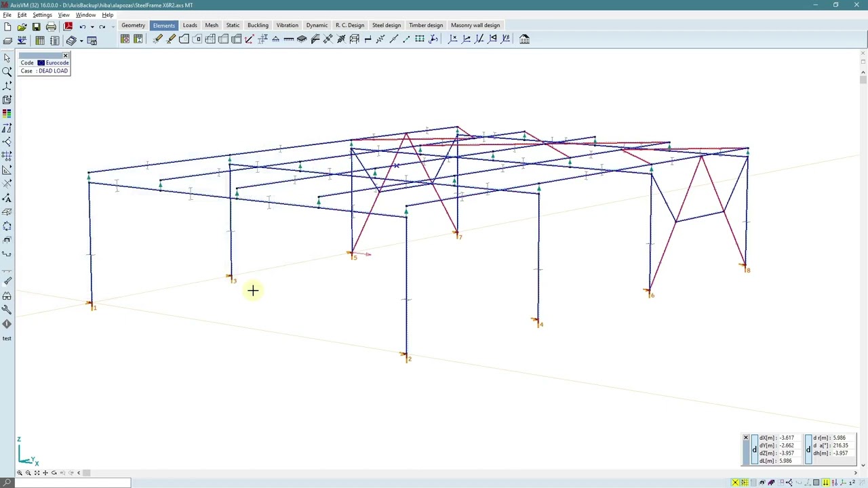Switch to the Geometry tab
This screenshot has width=868, height=488.
(x=133, y=25)
